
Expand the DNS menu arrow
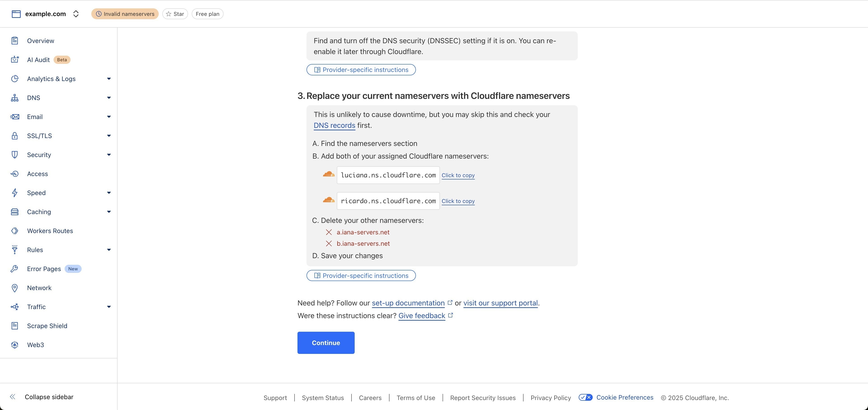coord(108,98)
